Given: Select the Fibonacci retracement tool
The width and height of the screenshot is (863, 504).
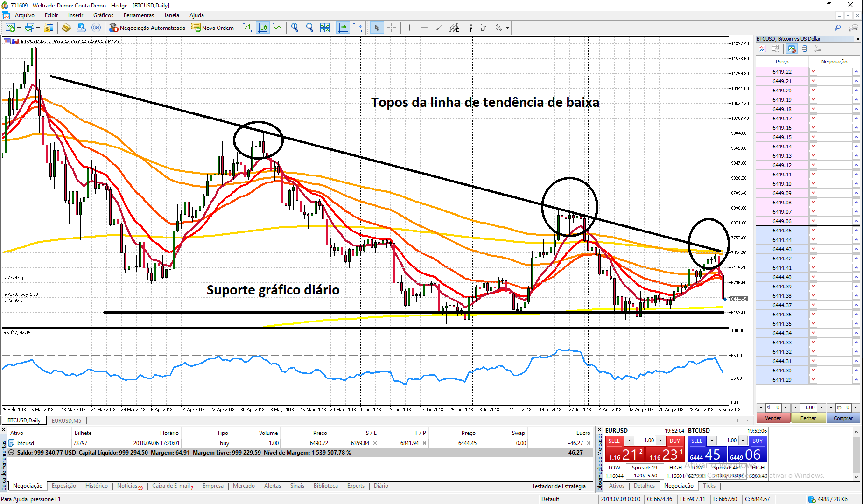Looking at the screenshot, I should (x=469, y=28).
